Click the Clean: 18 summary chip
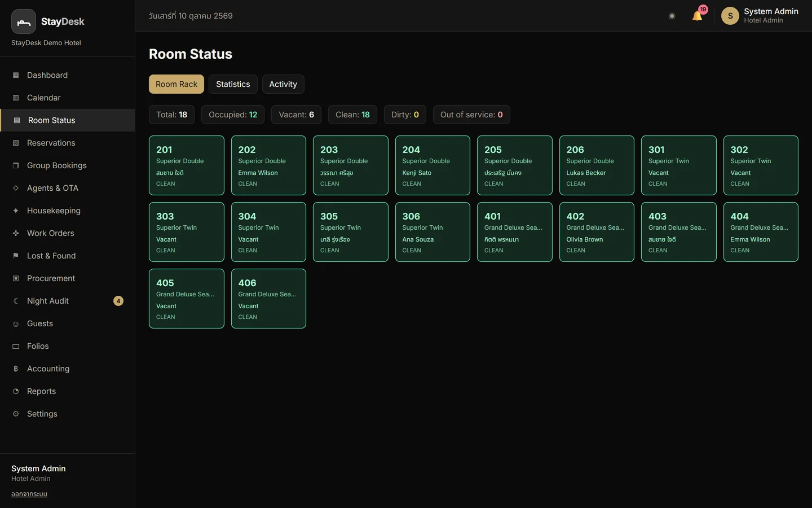812x508 pixels. (352, 115)
